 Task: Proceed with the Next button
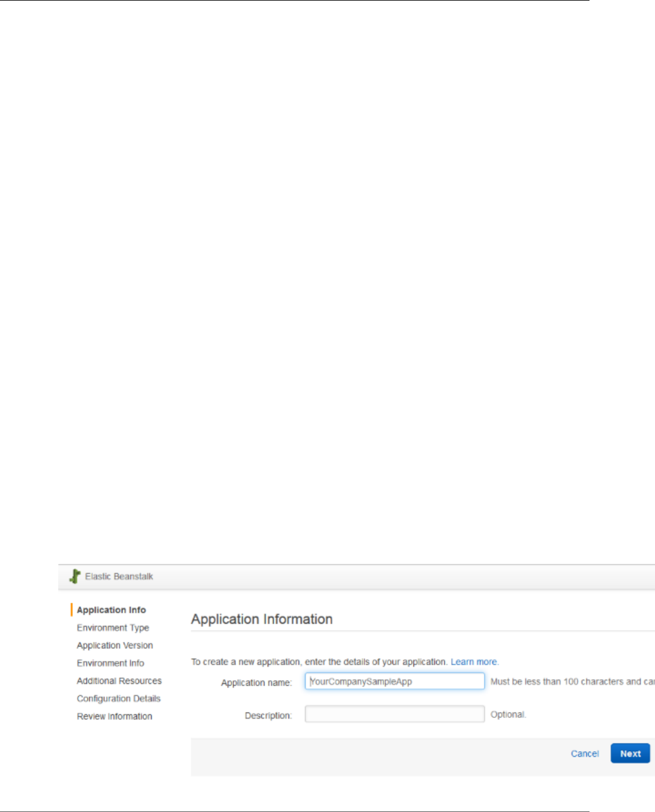click(x=630, y=753)
